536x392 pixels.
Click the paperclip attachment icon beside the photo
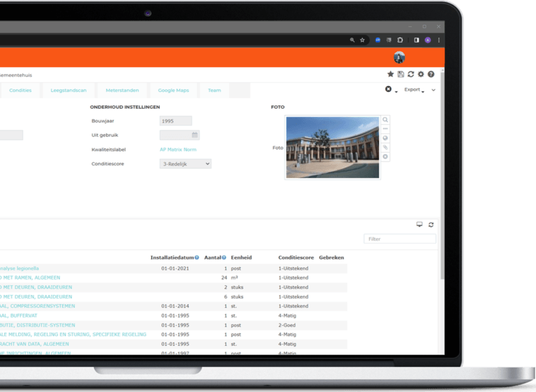pyautogui.click(x=385, y=148)
